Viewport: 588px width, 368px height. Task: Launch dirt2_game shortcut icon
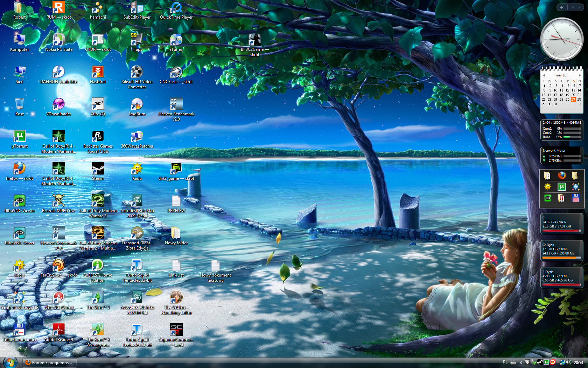pos(176,169)
